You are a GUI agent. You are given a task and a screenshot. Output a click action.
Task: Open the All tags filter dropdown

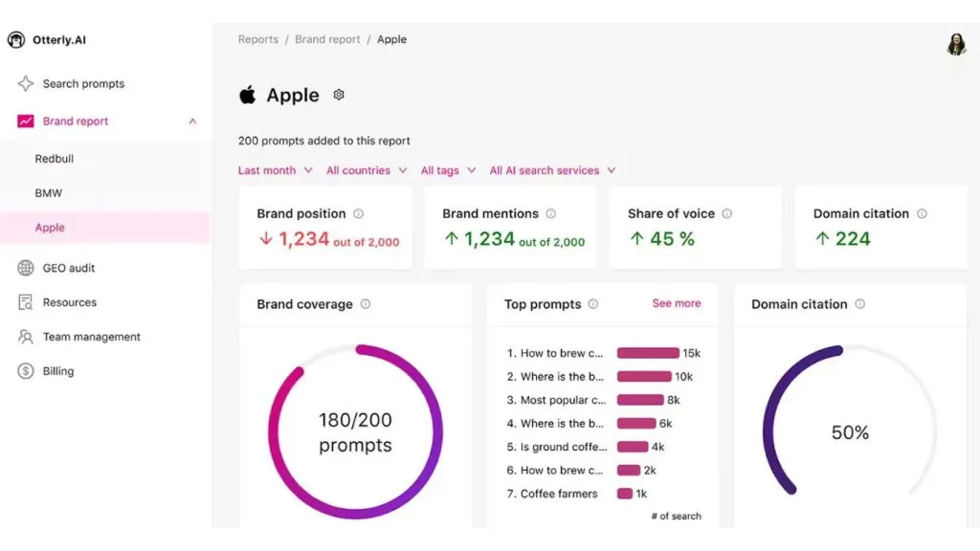point(448,170)
